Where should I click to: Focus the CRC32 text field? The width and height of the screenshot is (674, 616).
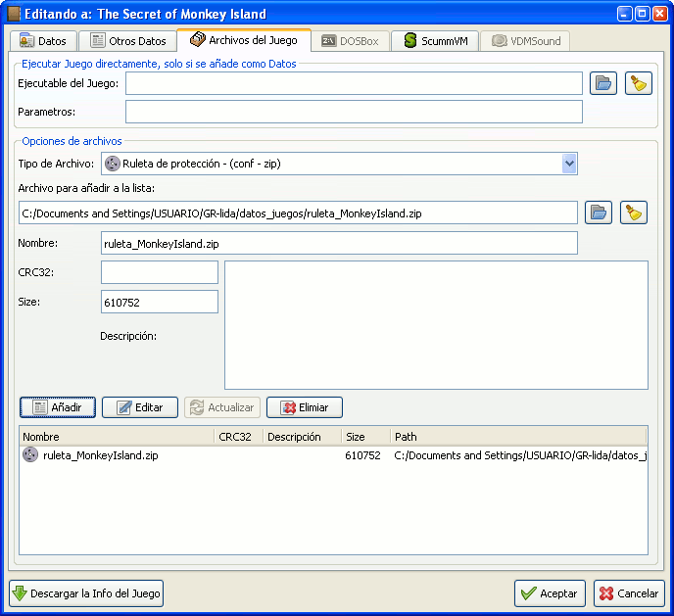[x=159, y=271]
